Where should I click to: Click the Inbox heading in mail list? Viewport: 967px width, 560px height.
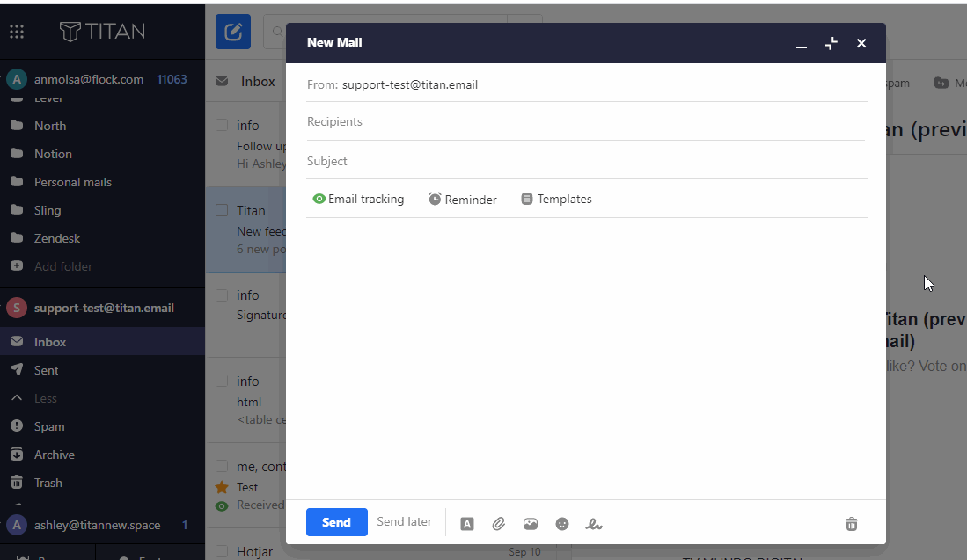tap(258, 82)
